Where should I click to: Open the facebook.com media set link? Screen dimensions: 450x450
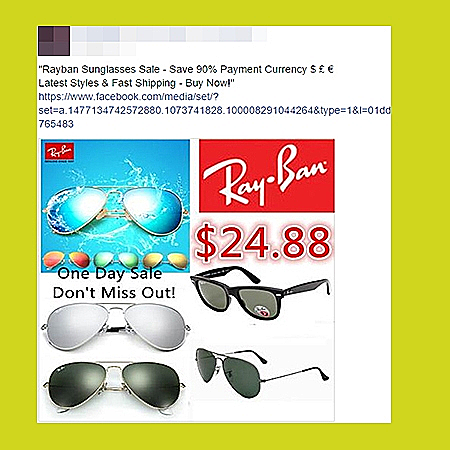214,110
